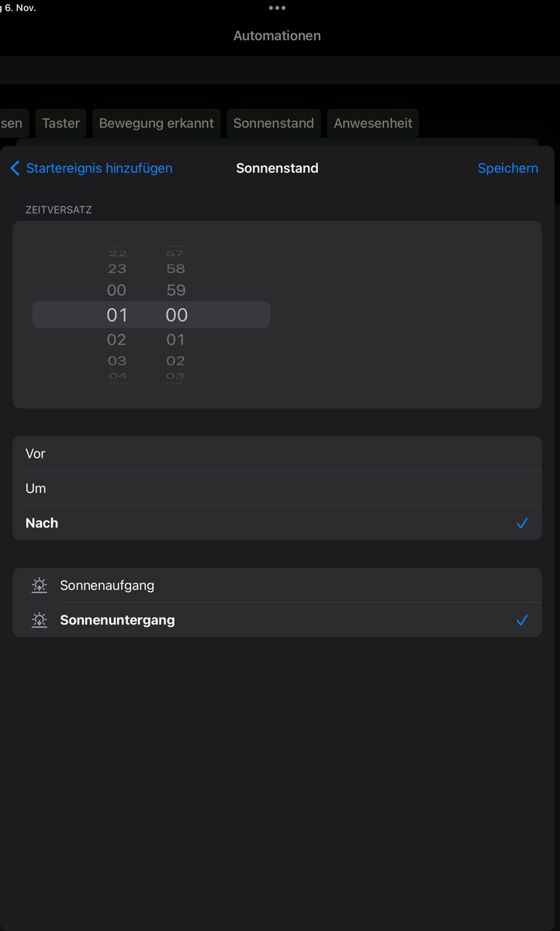Select the Vor offset option

277,454
